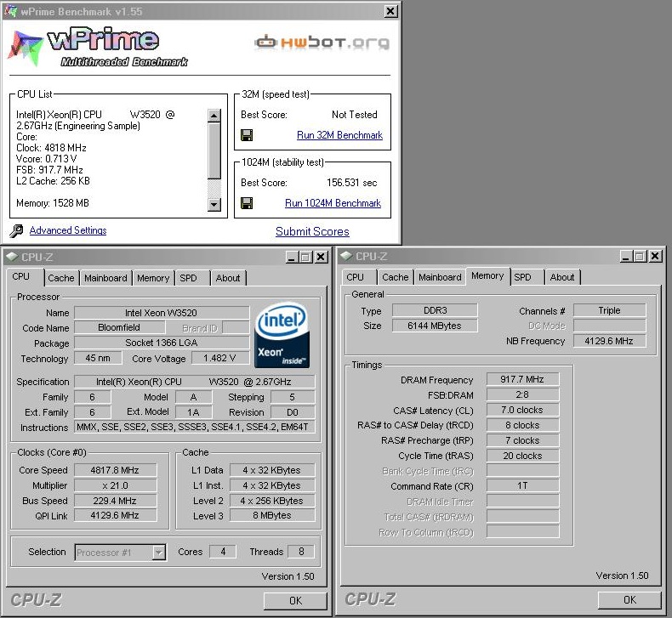The width and height of the screenshot is (672, 618).
Task: Click the Level 3 cache 8 MBytes field
Action: point(272,515)
